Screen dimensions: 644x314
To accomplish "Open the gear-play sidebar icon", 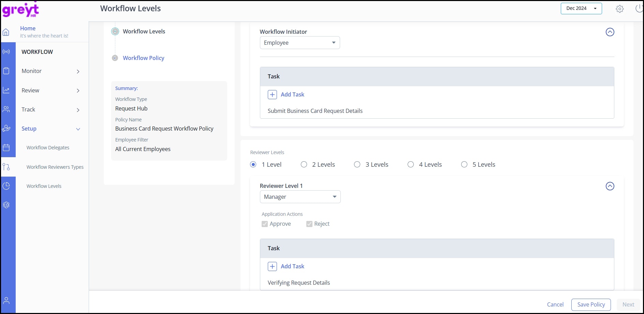I will click(x=6, y=205).
